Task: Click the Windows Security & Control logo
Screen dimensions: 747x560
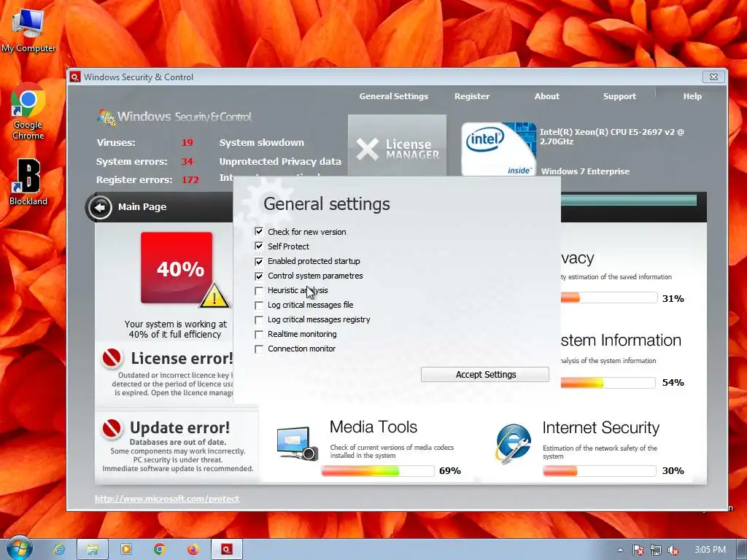Action: [174, 117]
